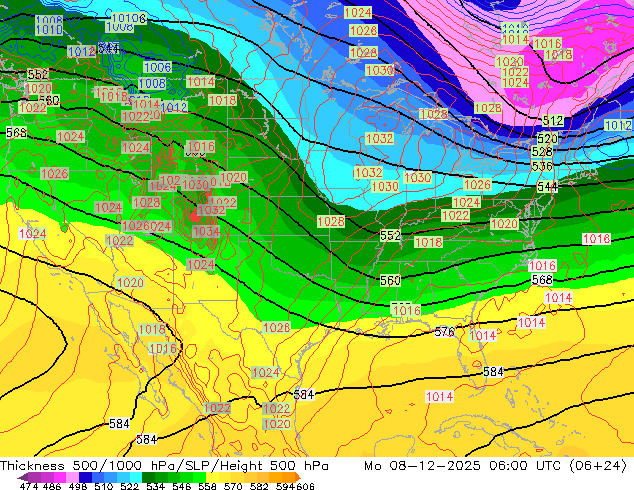
Task: Click the 536 height contour label
Action: click(542, 166)
